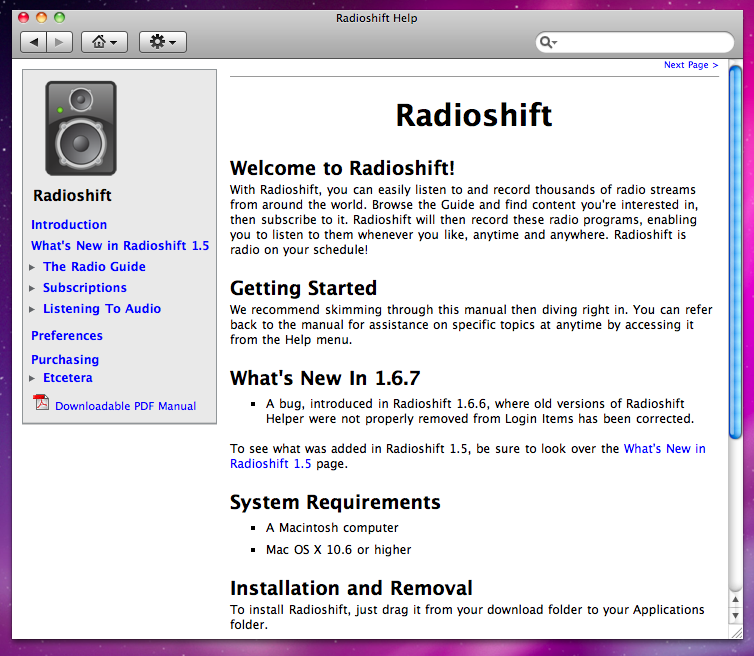Click the Radioshift sidebar title text

click(72, 196)
